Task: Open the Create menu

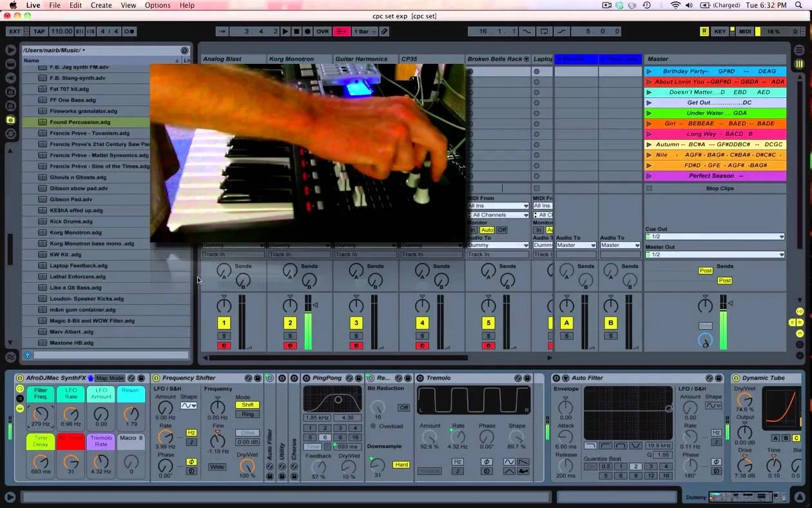Action: pos(101,5)
